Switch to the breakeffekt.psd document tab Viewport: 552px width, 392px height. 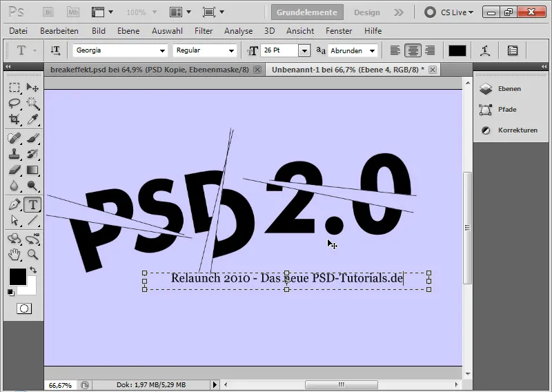point(149,70)
